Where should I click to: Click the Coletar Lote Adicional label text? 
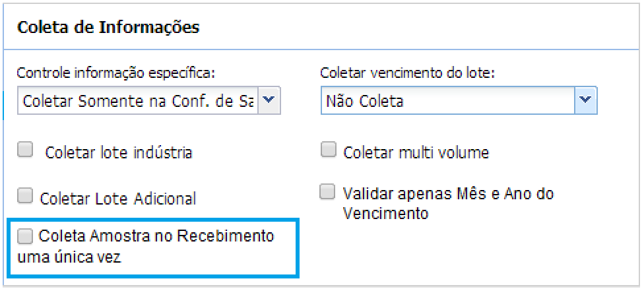pos(118,198)
